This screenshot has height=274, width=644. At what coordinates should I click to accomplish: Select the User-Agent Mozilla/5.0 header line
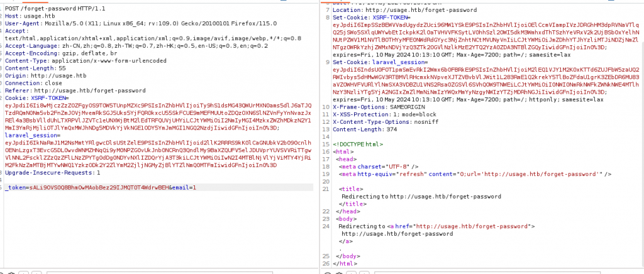pyautogui.click(x=141, y=23)
